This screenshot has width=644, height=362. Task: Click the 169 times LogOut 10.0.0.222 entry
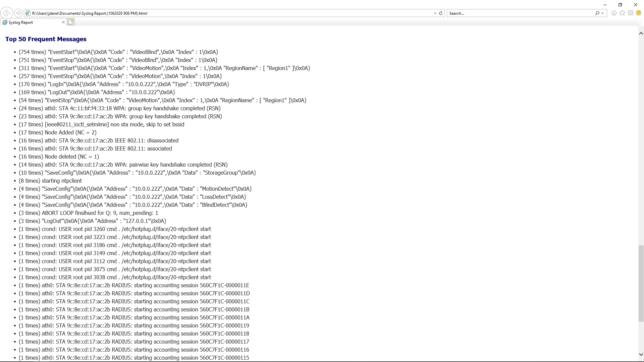point(97,93)
